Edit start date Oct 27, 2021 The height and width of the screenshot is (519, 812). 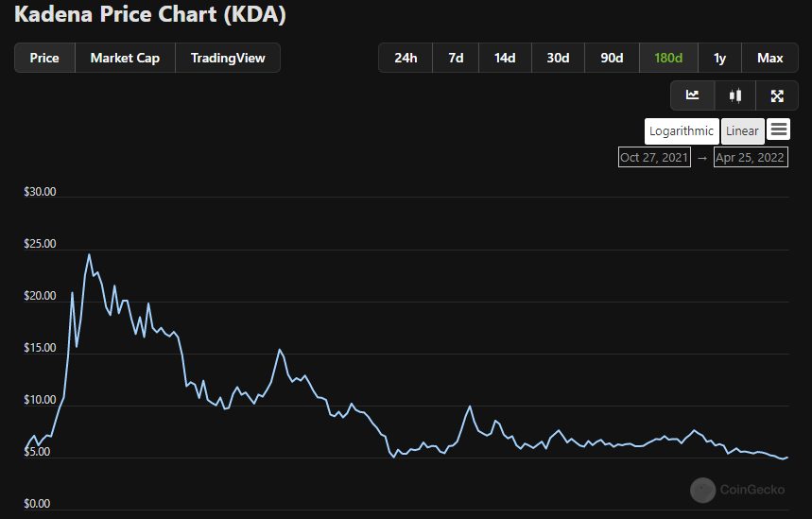pyautogui.click(x=654, y=158)
